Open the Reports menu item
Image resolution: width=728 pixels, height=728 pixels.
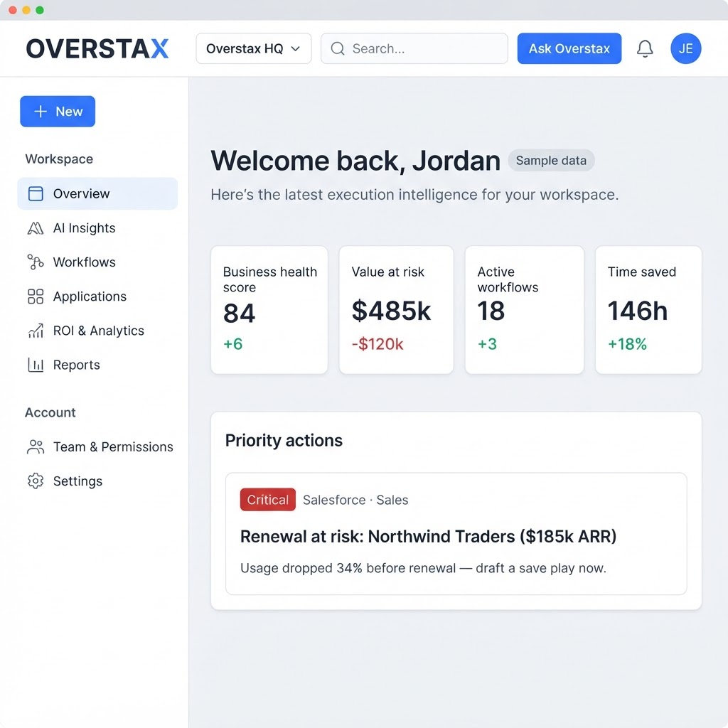pos(97,365)
